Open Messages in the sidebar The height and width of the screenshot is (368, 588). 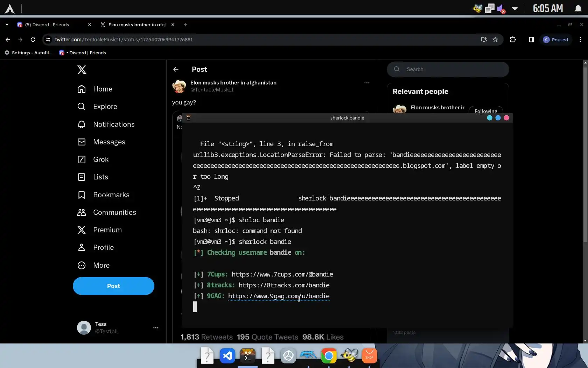click(101, 142)
